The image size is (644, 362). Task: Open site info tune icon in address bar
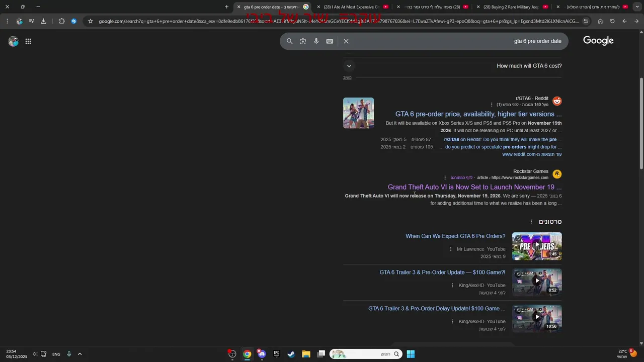coord(586,21)
